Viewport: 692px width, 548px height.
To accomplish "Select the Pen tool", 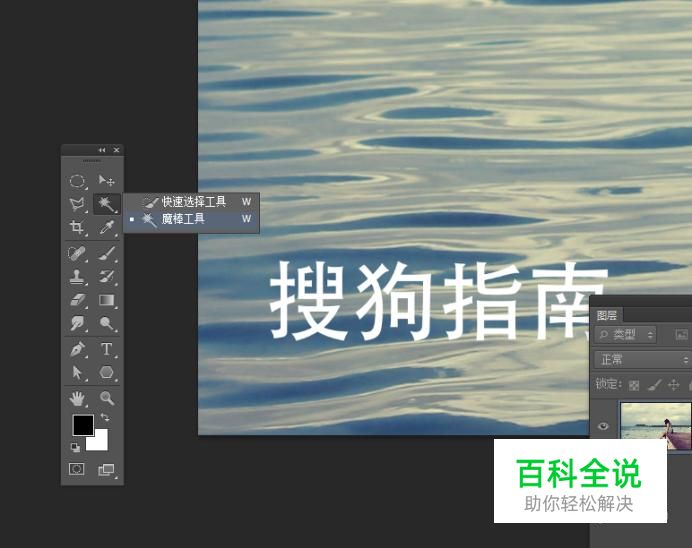I will coord(77,349).
